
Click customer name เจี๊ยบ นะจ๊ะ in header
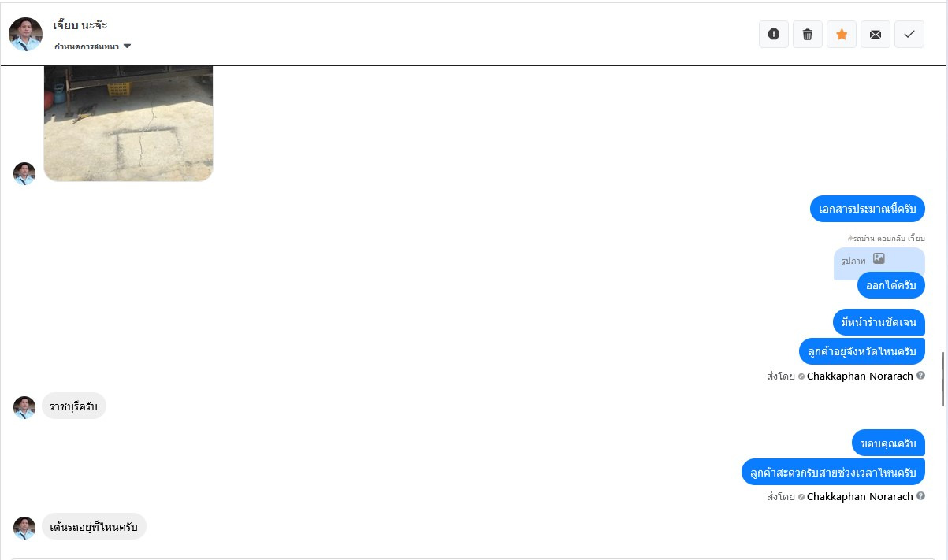[x=80, y=24]
